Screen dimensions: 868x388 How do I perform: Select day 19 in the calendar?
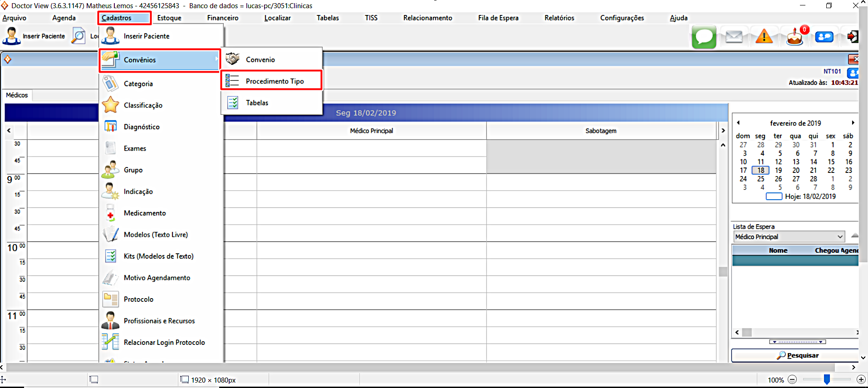pos(778,171)
